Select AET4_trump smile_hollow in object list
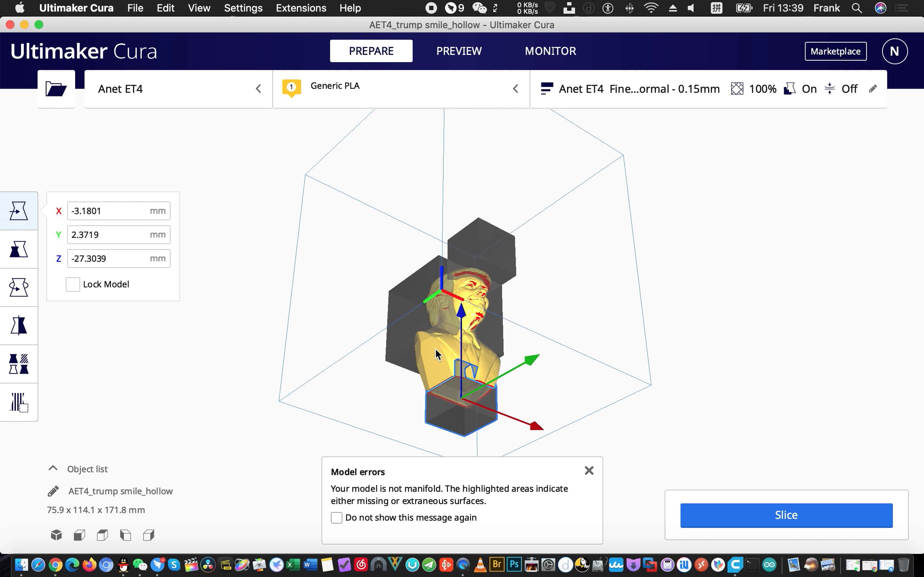Viewport: 924px width, 577px height. pyautogui.click(x=120, y=491)
